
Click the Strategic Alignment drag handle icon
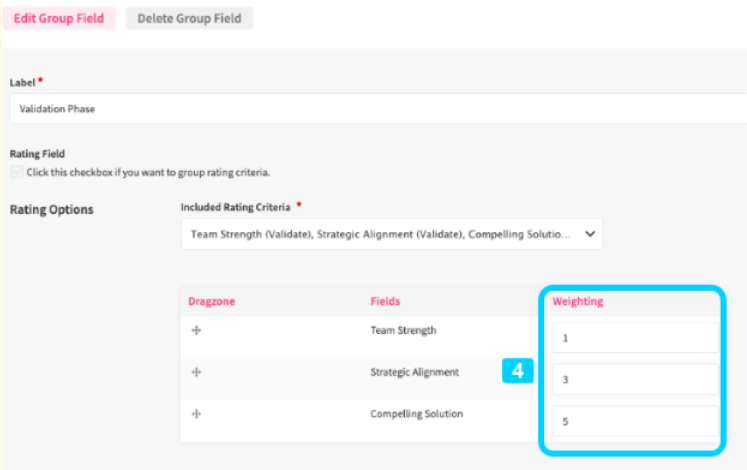point(196,372)
